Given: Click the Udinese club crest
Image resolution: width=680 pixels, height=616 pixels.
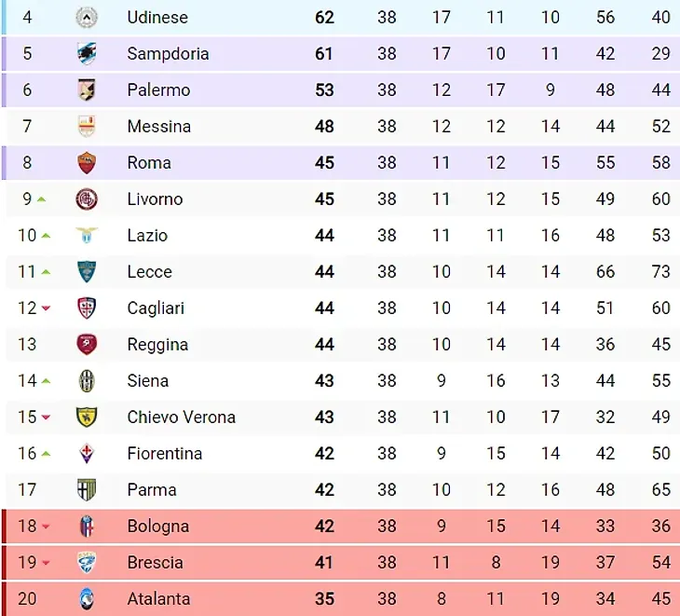Looking at the screenshot, I should (87, 17).
